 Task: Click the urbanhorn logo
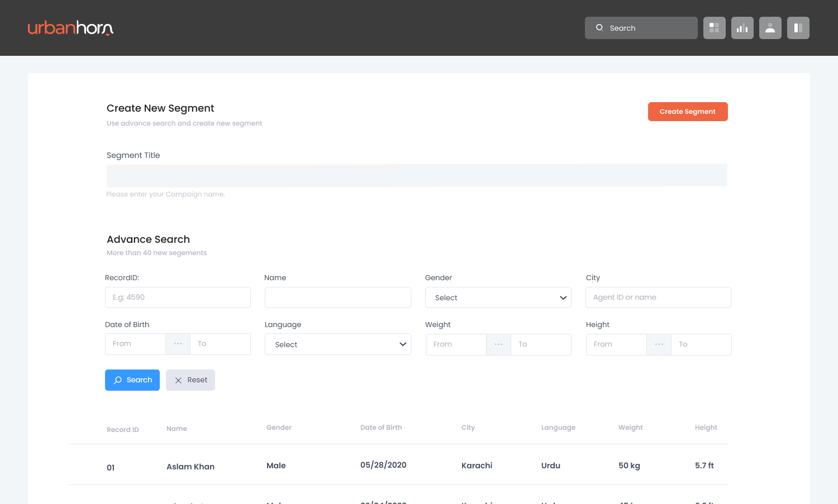click(x=70, y=27)
